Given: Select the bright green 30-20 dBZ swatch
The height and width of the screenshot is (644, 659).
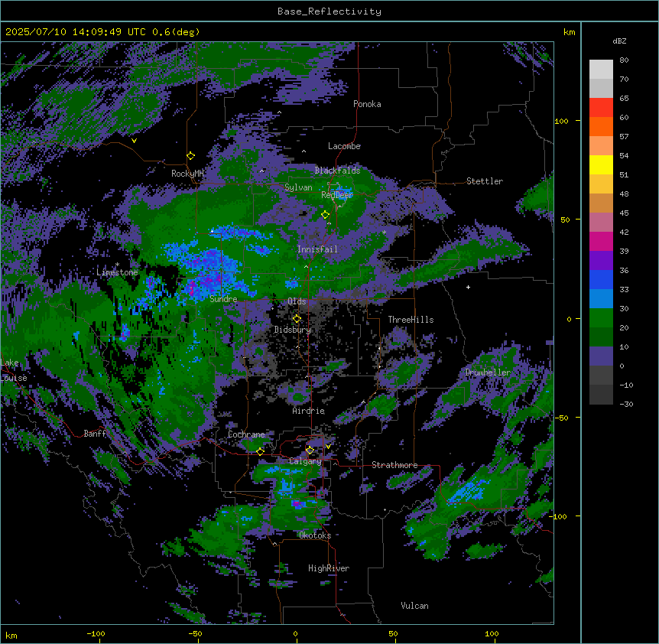Looking at the screenshot, I should [x=601, y=318].
